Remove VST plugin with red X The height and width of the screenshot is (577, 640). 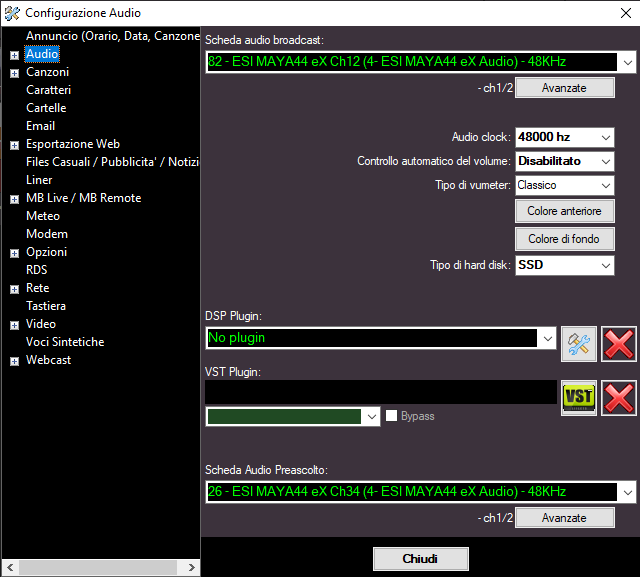[619, 397]
